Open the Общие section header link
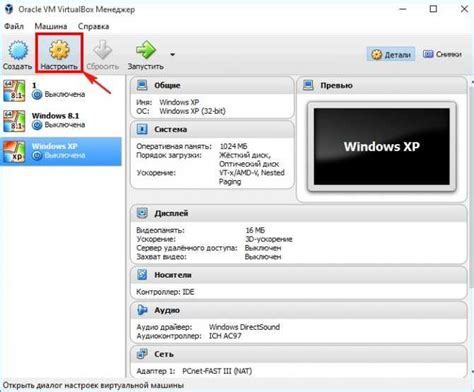 tap(167, 85)
